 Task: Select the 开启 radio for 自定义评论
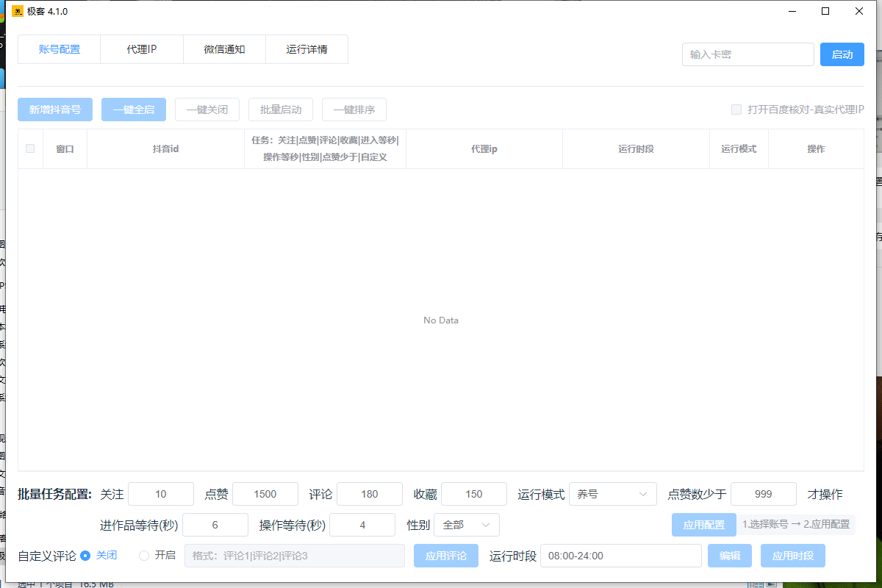[x=144, y=556]
